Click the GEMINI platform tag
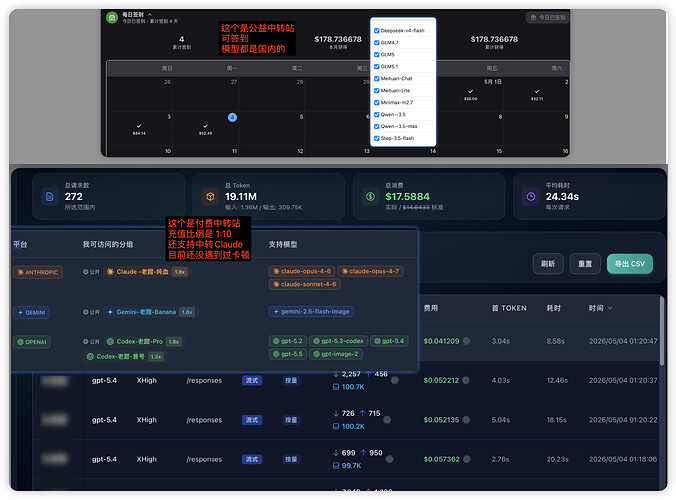The image size is (676, 500). (31, 312)
